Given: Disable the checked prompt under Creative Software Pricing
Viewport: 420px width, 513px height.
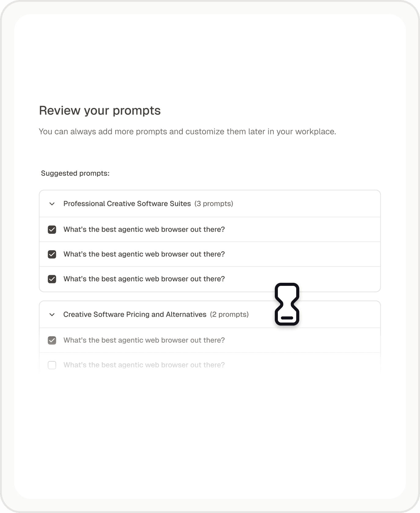Looking at the screenshot, I should pos(52,340).
